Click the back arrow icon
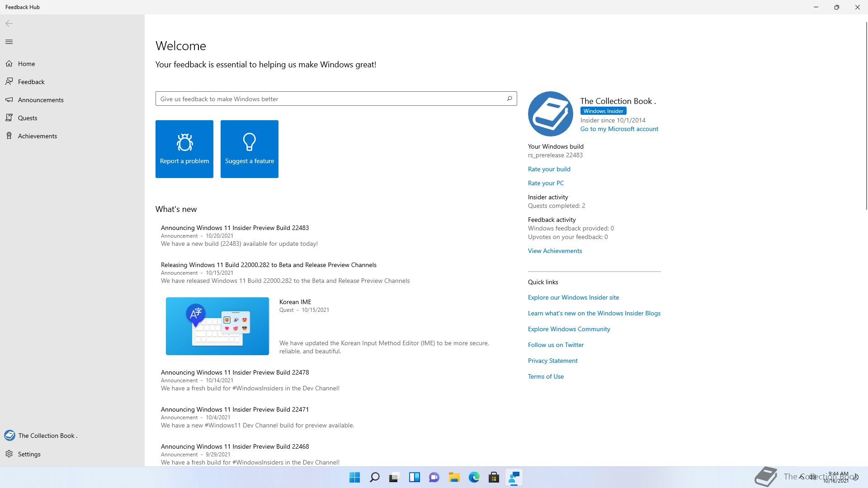868x488 pixels. [9, 23]
